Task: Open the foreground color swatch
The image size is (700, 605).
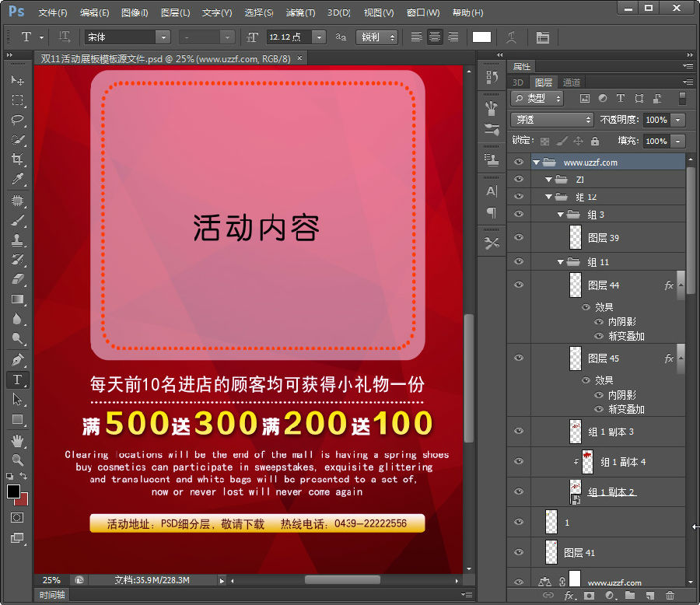Action: pos(12,491)
